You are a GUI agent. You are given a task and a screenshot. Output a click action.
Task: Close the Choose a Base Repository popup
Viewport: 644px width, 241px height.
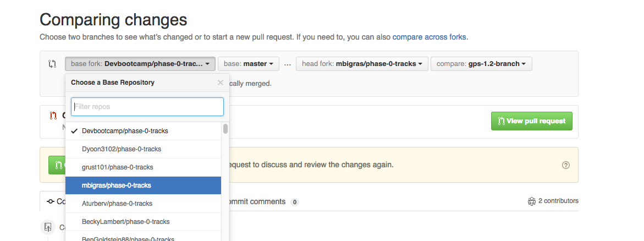[x=221, y=82]
